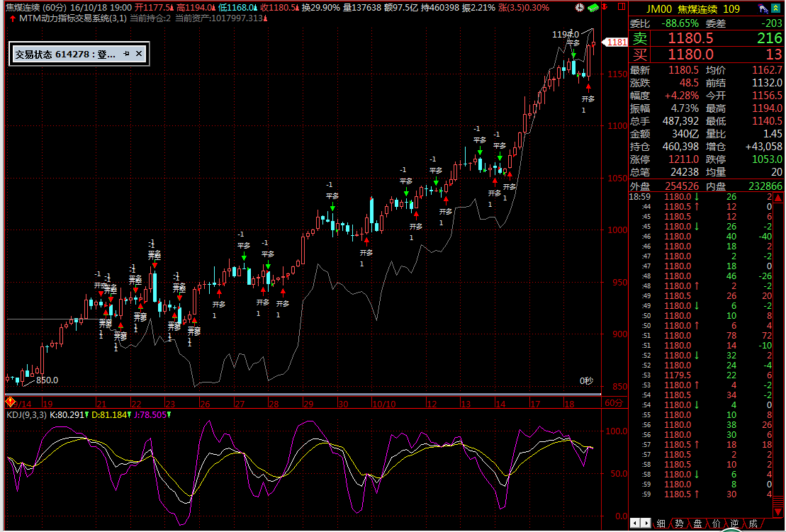786x532 pixels.
Task: Switch to the 势 tab
Action: 679,523
